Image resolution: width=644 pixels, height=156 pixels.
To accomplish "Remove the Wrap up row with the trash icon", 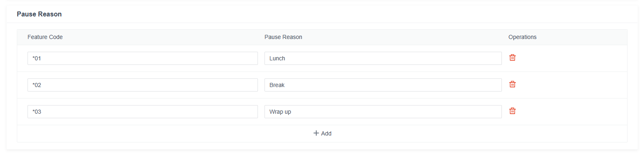I will click(x=512, y=111).
